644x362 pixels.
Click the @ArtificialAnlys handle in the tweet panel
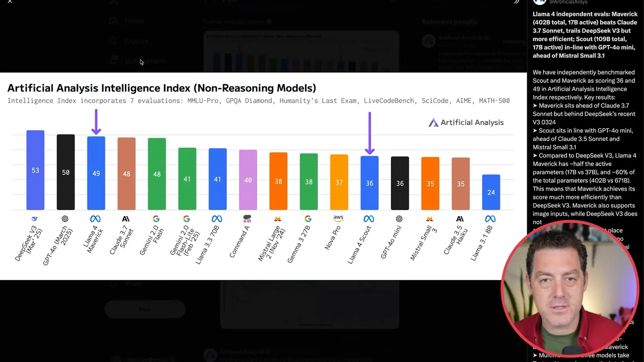tap(568, 2)
